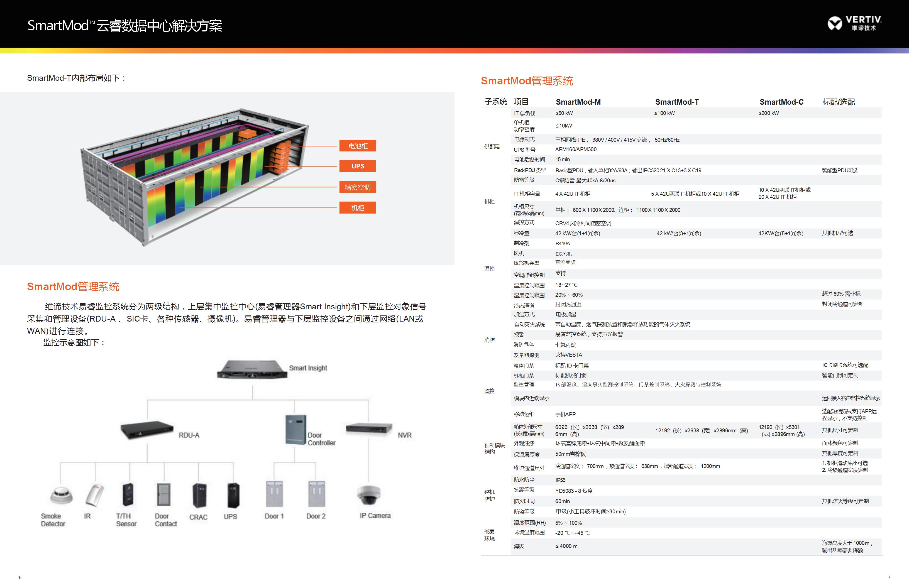909x588 pixels.
Task: Select the 监控示意图如下 caption
Action: pyautogui.click(x=74, y=342)
